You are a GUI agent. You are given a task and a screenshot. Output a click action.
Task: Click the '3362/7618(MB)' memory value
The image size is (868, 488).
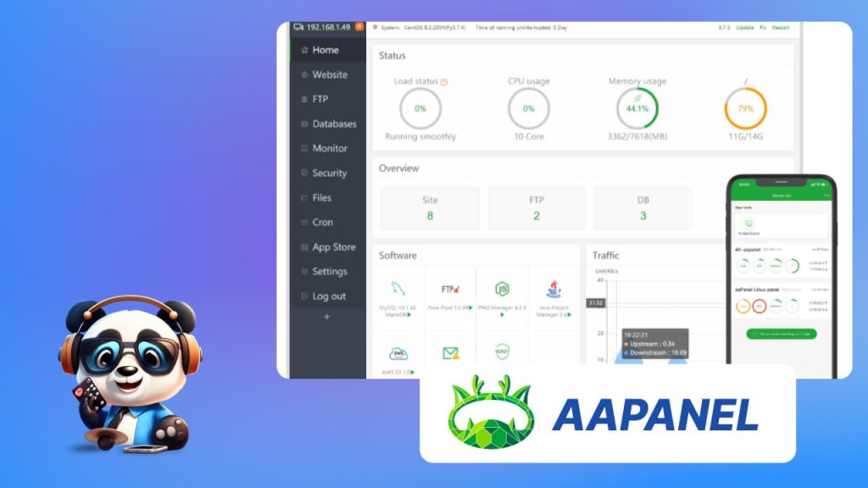point(637,136)
